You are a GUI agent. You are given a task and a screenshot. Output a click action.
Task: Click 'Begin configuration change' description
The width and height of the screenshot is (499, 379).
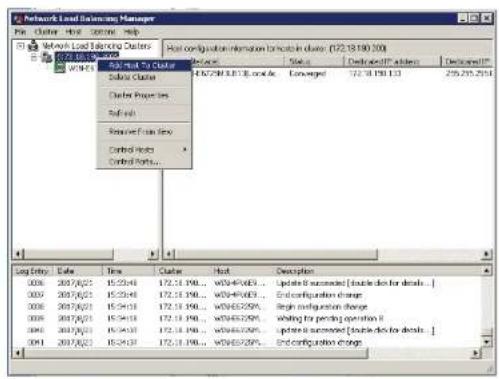click(322, 307)
